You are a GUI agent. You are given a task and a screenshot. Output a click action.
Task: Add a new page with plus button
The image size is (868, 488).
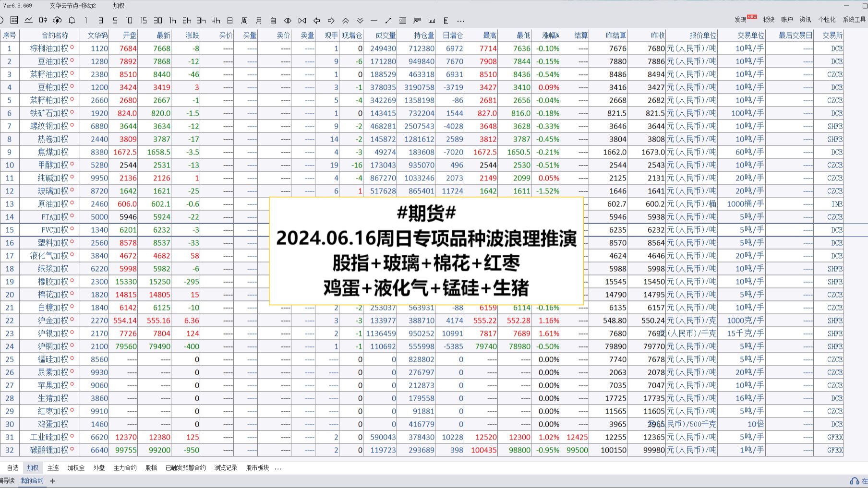(x=52, y=481)
